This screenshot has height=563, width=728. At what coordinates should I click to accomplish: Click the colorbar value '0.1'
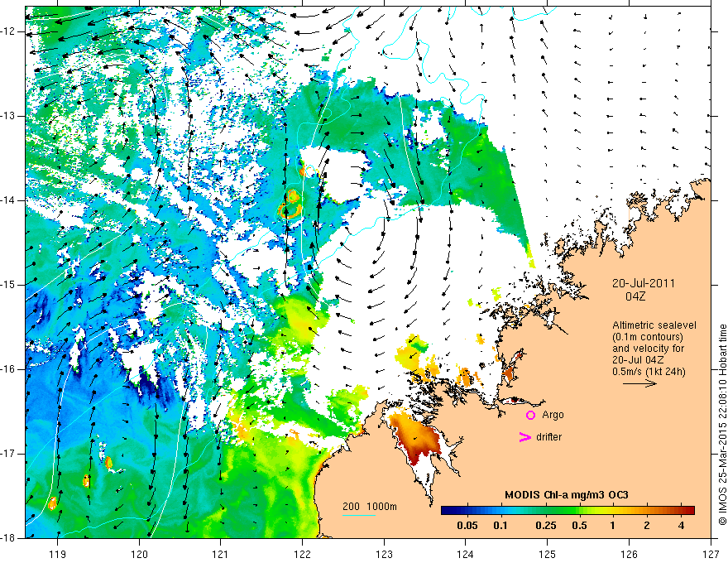(x=500, y=526)
